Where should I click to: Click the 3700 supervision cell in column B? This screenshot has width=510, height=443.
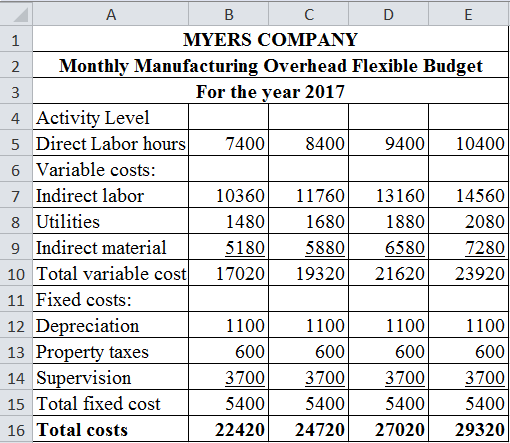[229, 377]
